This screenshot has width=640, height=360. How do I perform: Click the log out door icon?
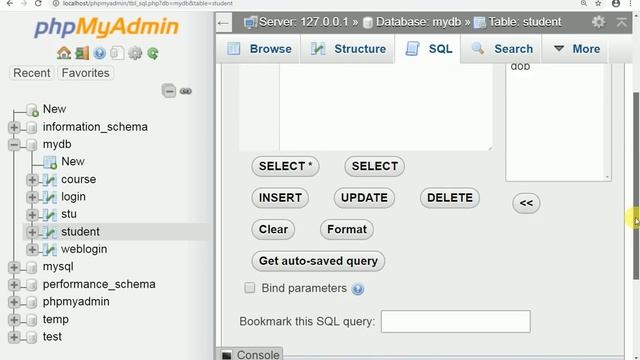click(x=82, y=53)
